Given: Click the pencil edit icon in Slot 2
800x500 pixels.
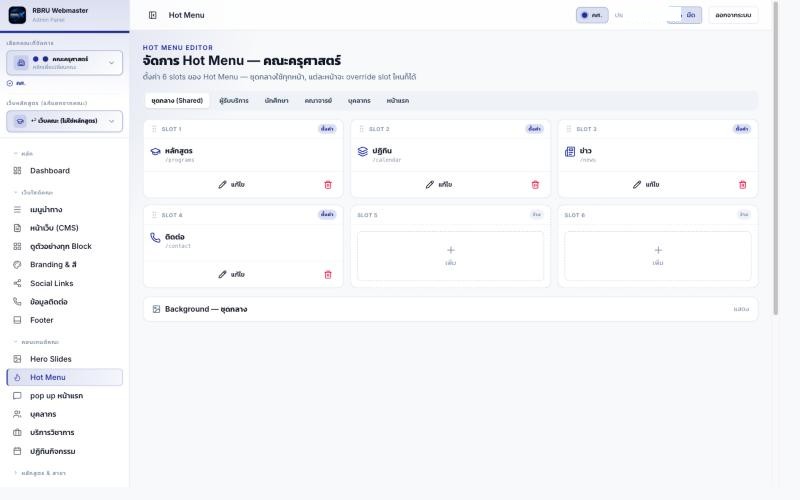Looking at the screenshot, I should click(x=430, y=185).
